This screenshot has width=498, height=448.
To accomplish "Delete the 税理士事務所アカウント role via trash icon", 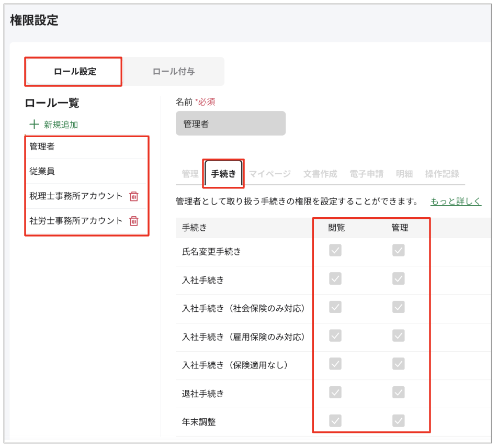I will [x=134, y=196].
